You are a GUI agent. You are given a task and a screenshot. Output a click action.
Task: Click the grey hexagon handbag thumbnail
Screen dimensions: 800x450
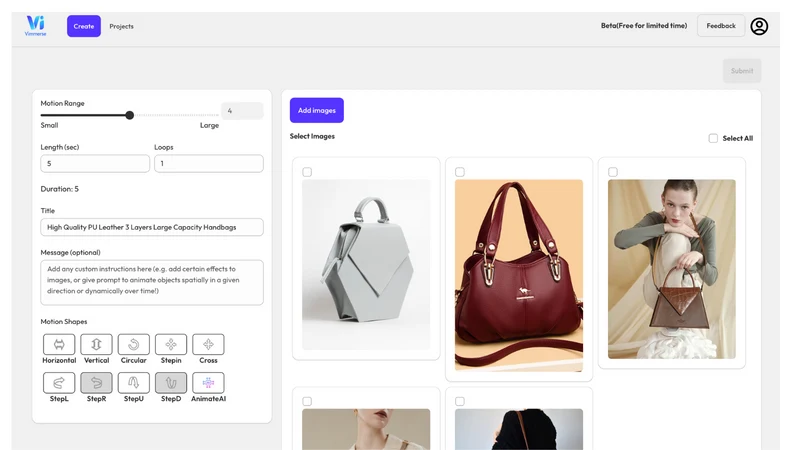click(x=366, y=264)
